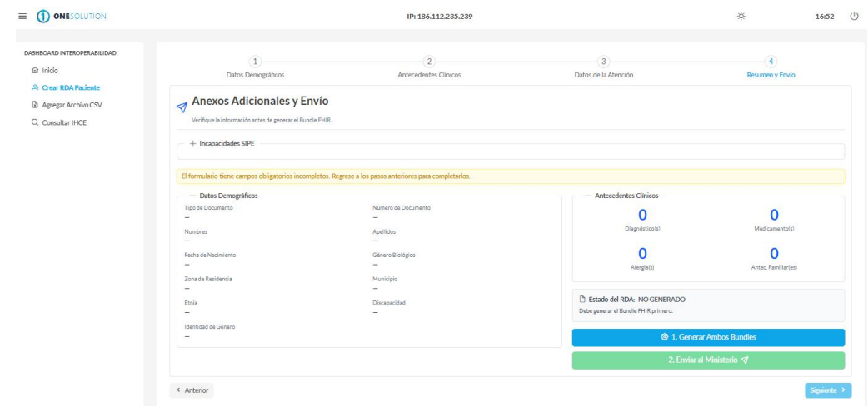
Task: Click the Antec. Familiar(es) count zero
Action: (774, 254)
